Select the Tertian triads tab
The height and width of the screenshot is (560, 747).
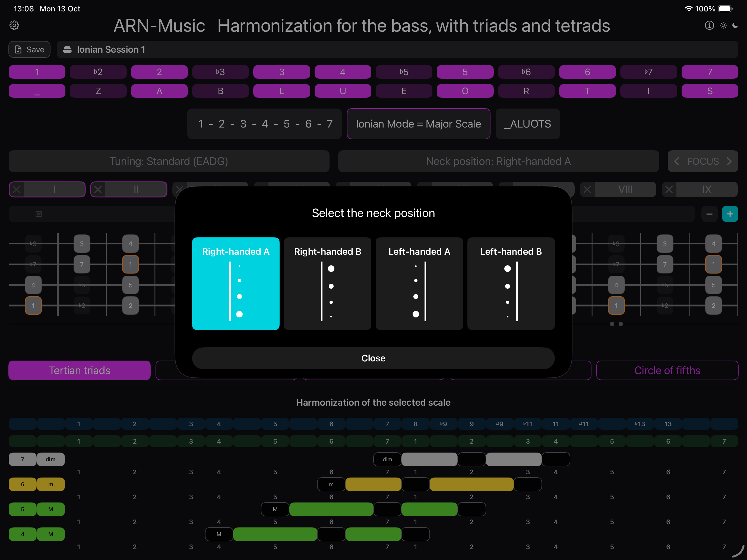pos(79,370)
